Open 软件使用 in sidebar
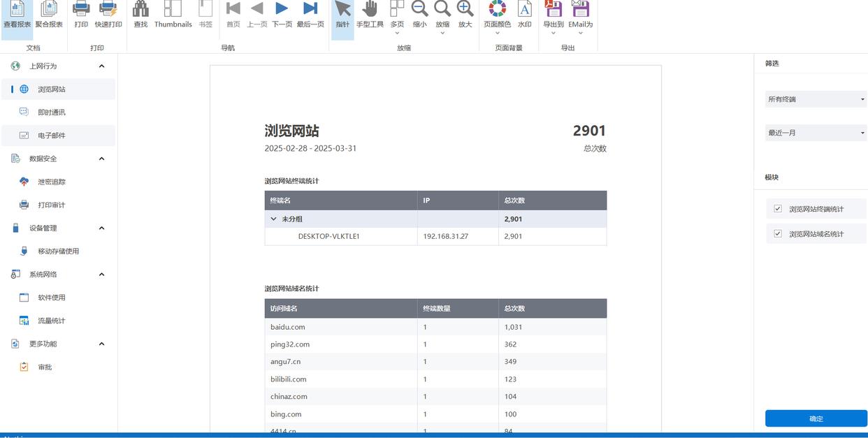868x438 pixels. click(58, 298)
